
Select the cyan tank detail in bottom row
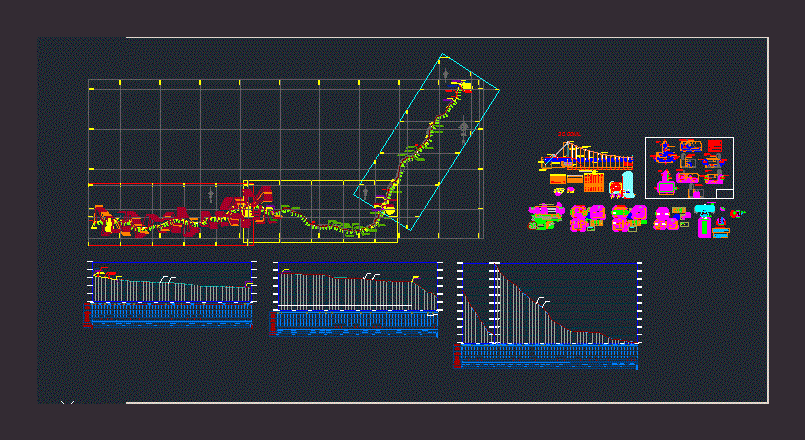(706, 222)
